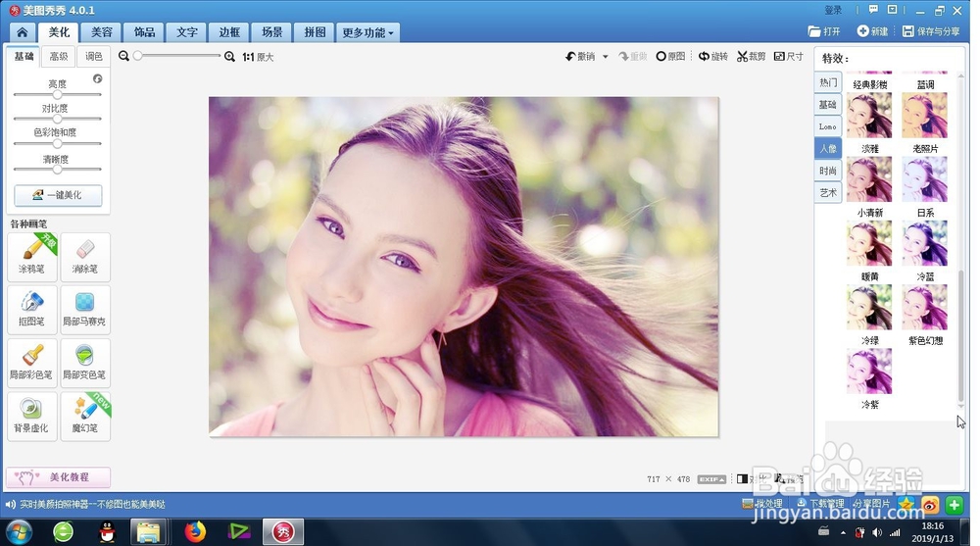Switch to the 饰品 tab
The height and width of the screenshot is (546, 980).
144,32
